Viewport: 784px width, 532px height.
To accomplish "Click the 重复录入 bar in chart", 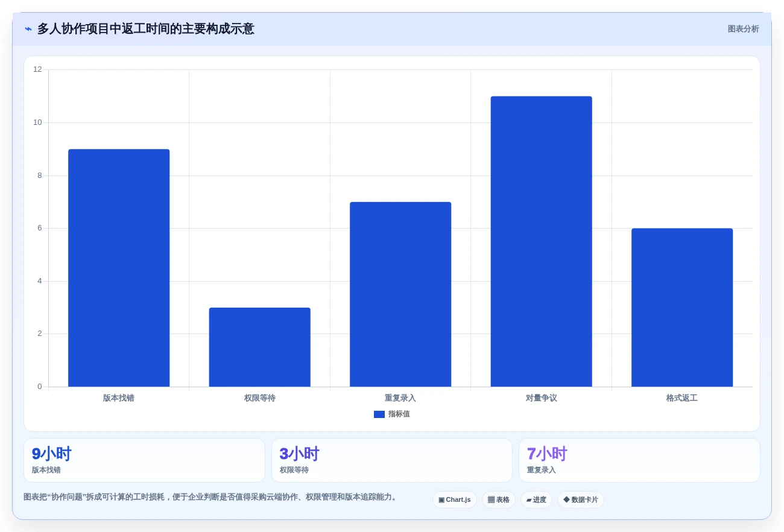I will point(400,294).
